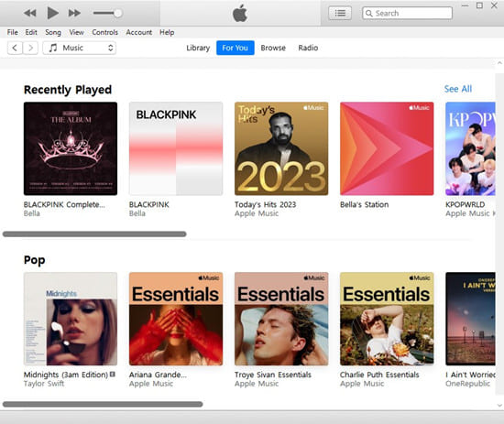
Task: Click the rewind previous track button
Action: [x=30, y=13]
